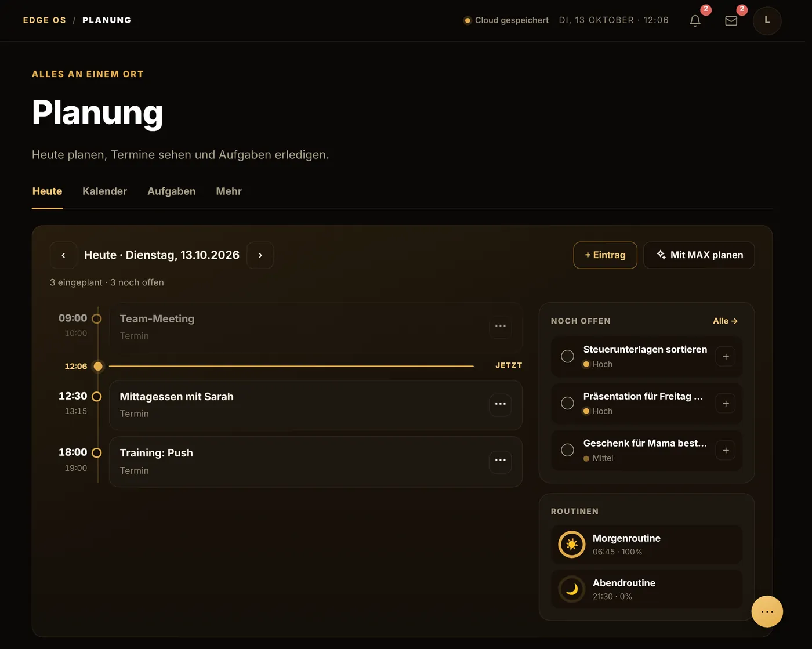Open the notifications bell

pyautogui.click(x=695, y=20)
